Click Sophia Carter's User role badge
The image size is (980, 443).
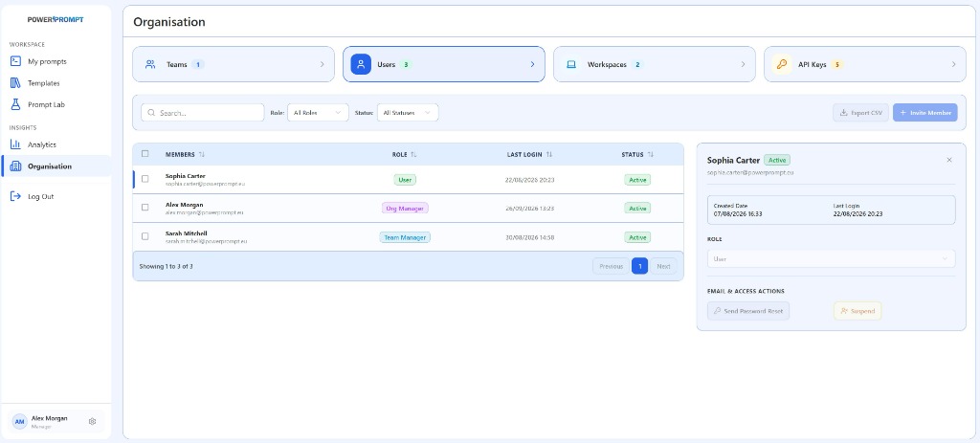pyautogui.click(x=405, y=179)
